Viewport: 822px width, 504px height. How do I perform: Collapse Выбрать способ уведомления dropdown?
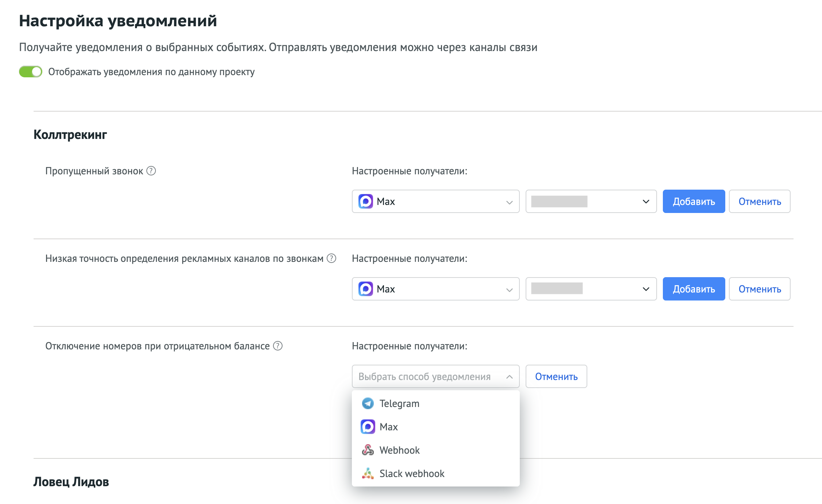pos(435,376)
